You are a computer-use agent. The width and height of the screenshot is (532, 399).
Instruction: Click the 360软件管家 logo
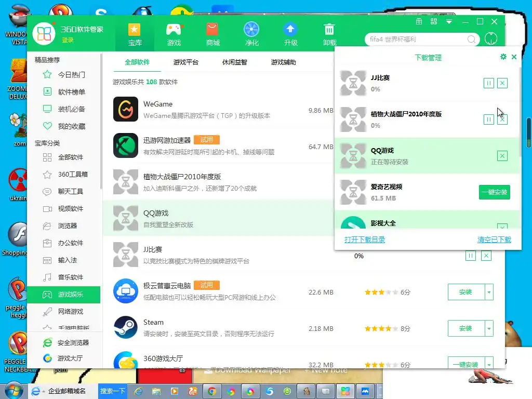coord(44,34)
